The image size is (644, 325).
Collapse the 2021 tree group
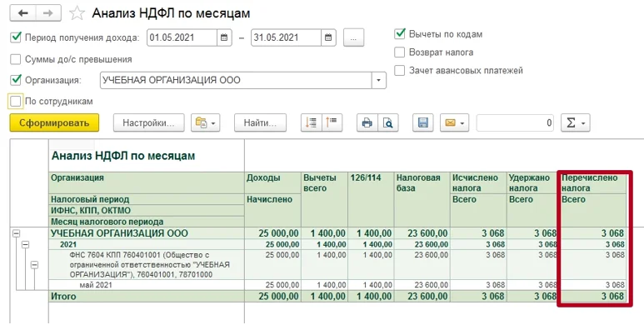26,244
